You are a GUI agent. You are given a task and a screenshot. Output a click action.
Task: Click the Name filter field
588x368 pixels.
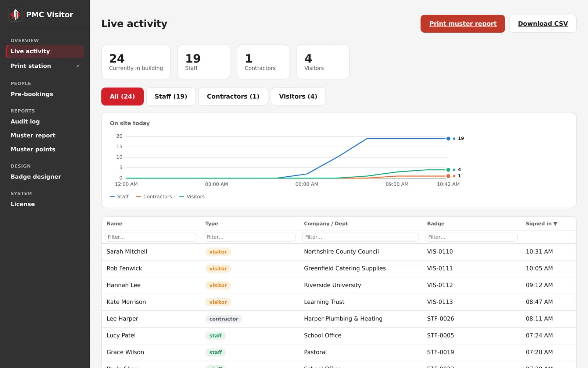(151, 237)
